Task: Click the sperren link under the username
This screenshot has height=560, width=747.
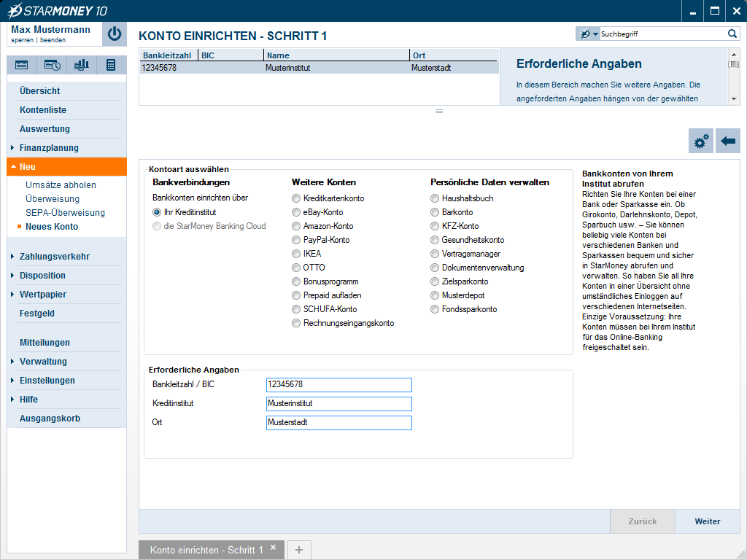Action: coord(23,40)
